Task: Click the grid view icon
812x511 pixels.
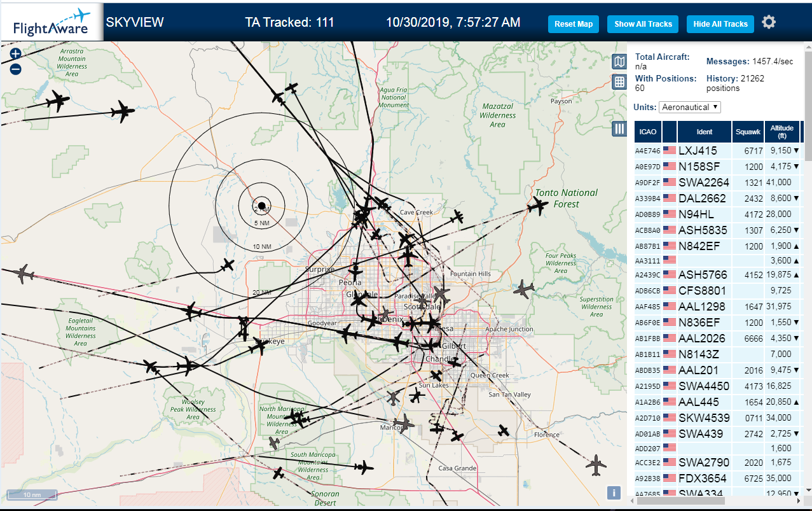Action: click(619, 82)
